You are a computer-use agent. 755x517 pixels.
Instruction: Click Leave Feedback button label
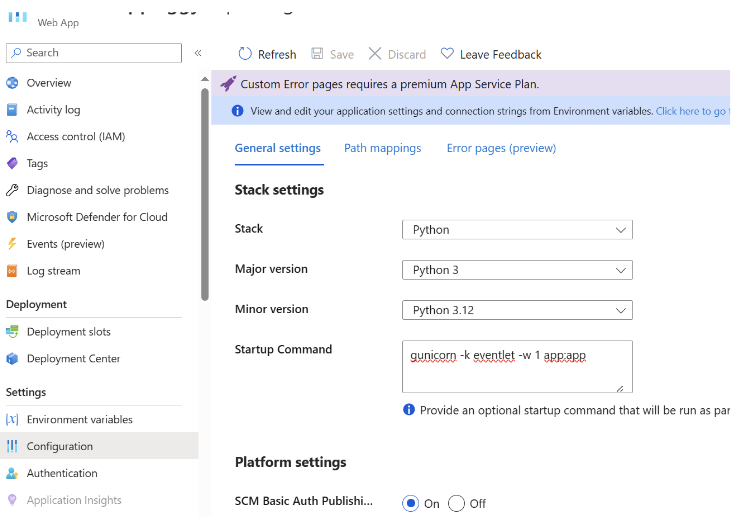pyautogui.click(x=501, y=54)
